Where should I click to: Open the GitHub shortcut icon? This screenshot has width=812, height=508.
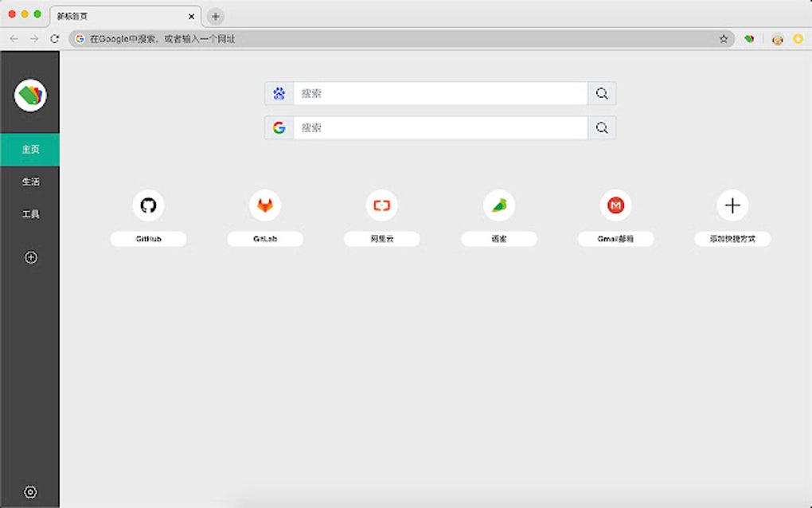click(148, 205)
